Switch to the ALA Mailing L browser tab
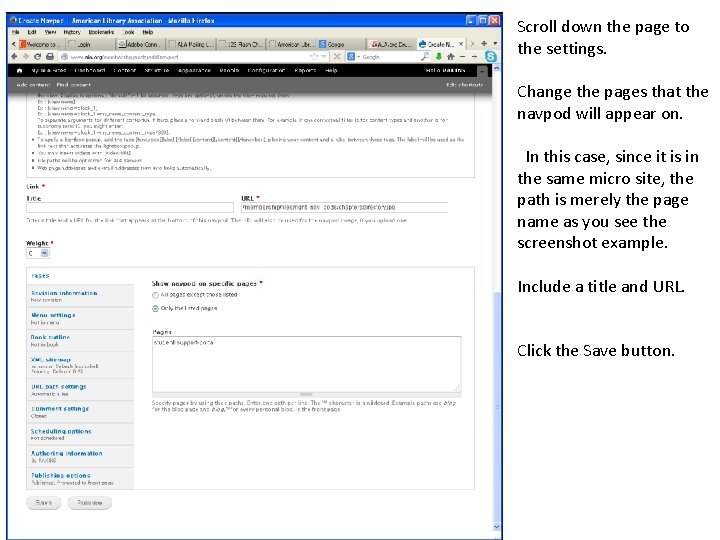Image resolution: width=720 pixels, height=540 pixels. (190, 45)
